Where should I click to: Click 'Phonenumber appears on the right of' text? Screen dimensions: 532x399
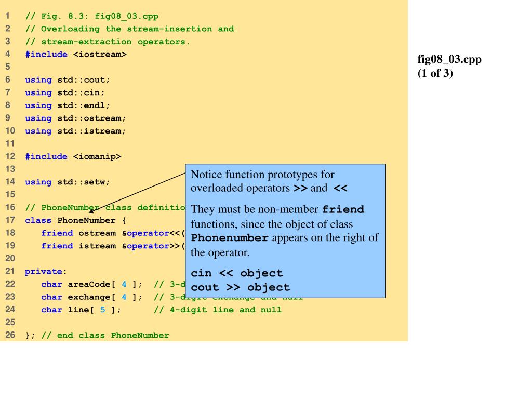tap(285, 238)
